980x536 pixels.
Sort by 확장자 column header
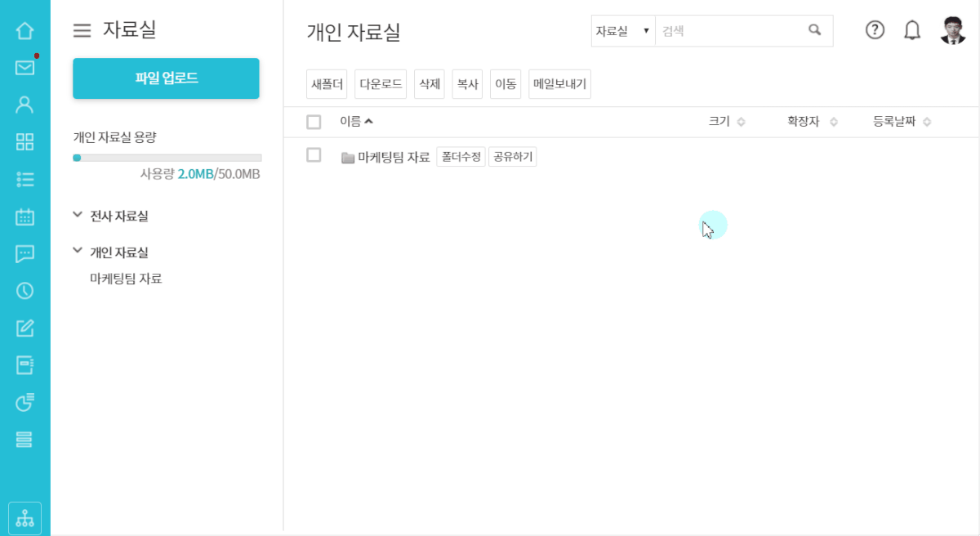pos(812,121)
